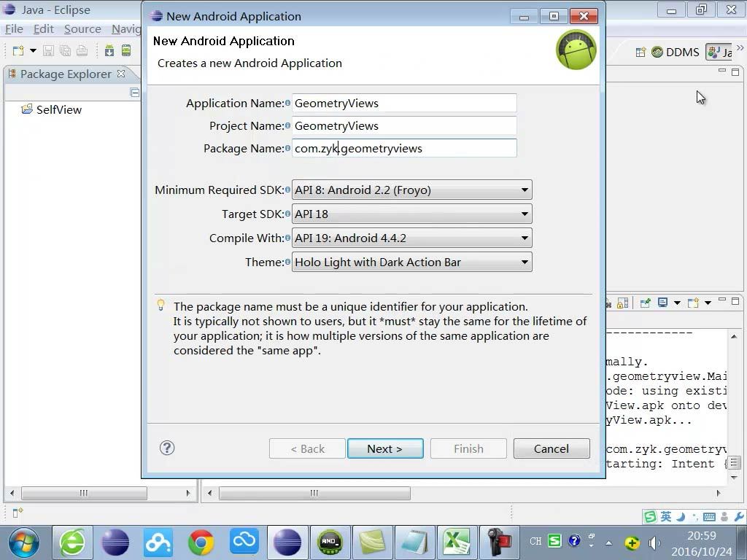Screen dimensions: 747x560
Task: Open the Source menu in Eclipse
Action: tap(82, 29)
